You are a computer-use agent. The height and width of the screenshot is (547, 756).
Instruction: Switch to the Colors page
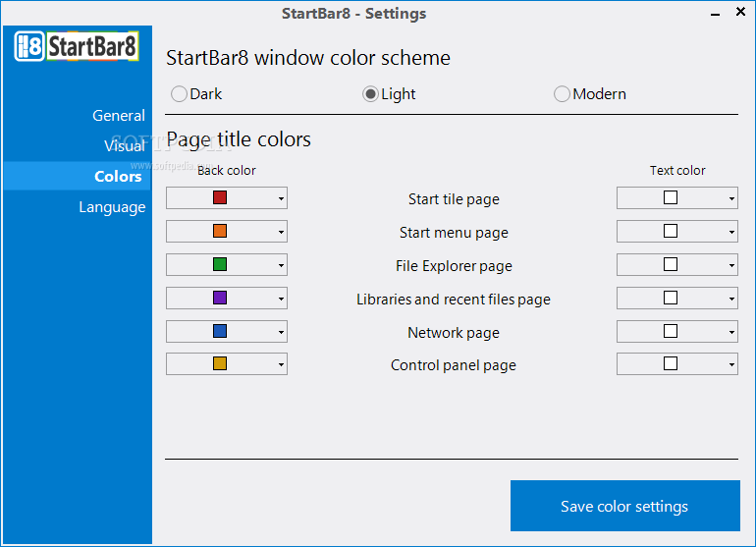point(78,176)
